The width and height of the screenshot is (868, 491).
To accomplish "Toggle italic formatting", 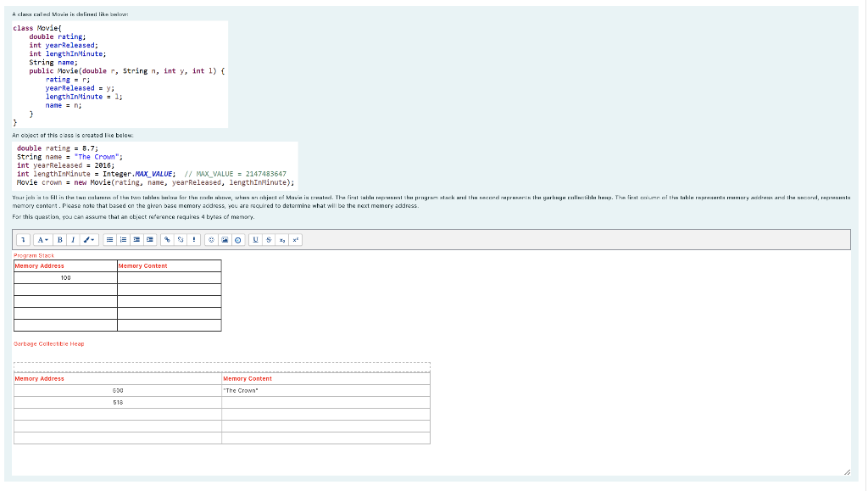I will click(x=73, y=239).
